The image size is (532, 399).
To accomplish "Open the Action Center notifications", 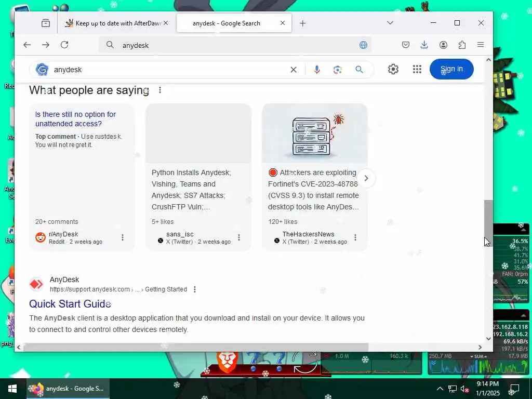I will pyautogui.click(x=515, y=389).
